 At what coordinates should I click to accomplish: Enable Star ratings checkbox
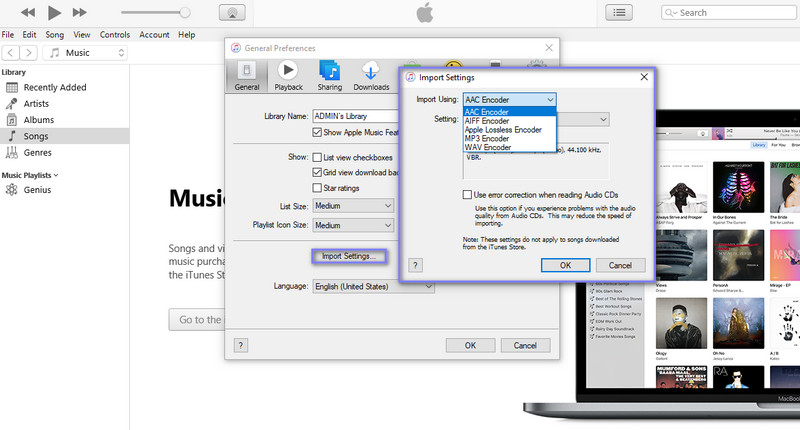tap(317, 188)
